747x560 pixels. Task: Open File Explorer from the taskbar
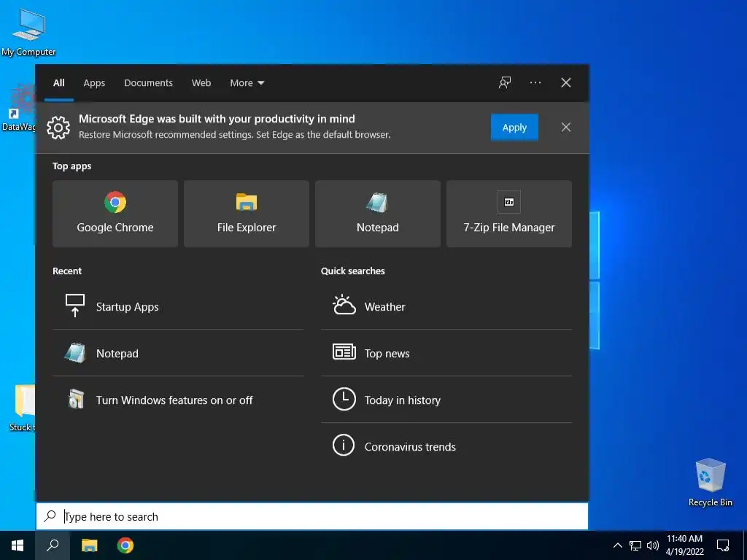(89, 545)
